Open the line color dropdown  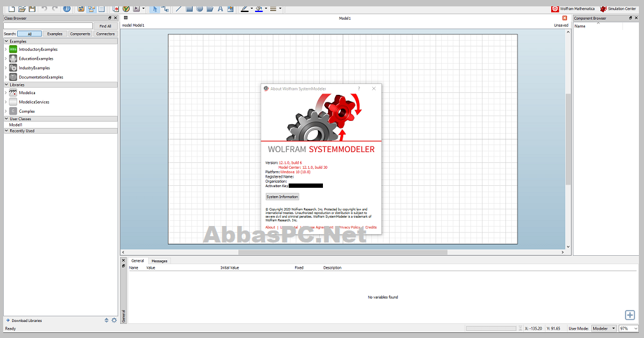coord(251,9)
